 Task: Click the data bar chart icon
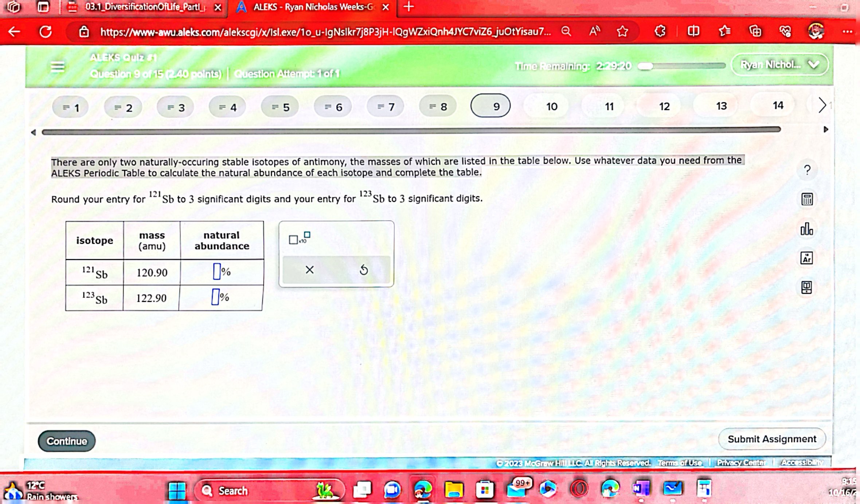tap(806, 229)
